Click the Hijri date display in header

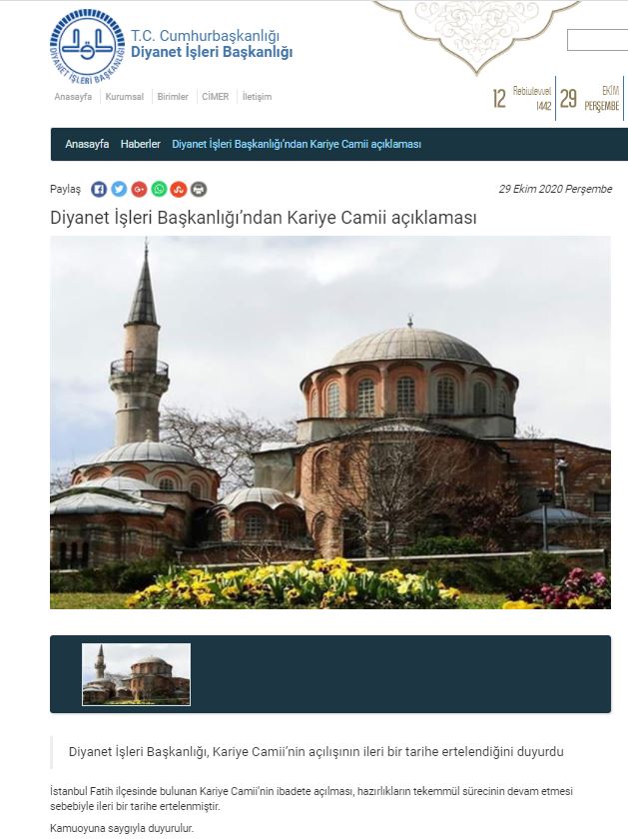521,98
